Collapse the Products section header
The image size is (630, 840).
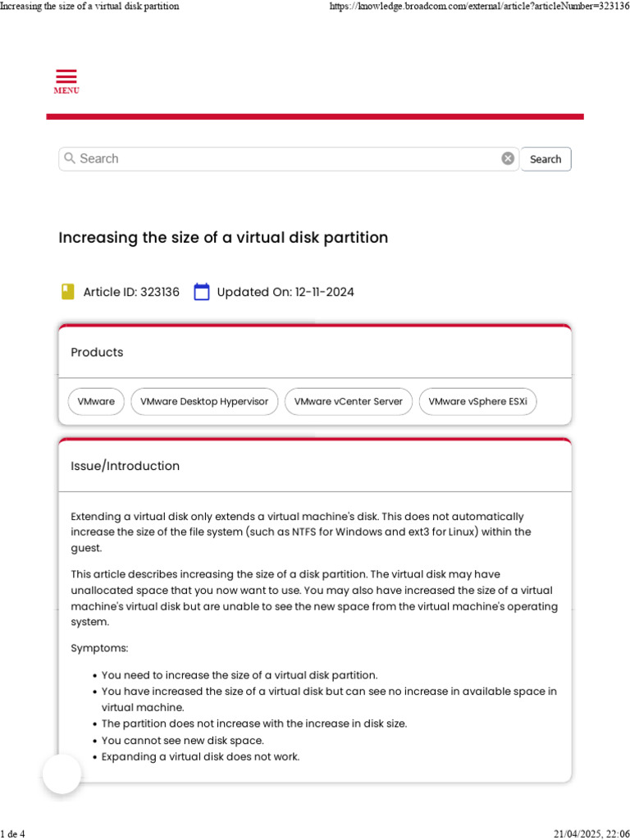coord(315,352)
